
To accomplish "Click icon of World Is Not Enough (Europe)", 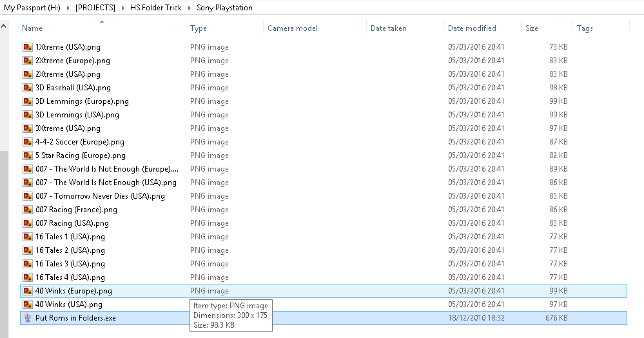I will pos(28,170).
